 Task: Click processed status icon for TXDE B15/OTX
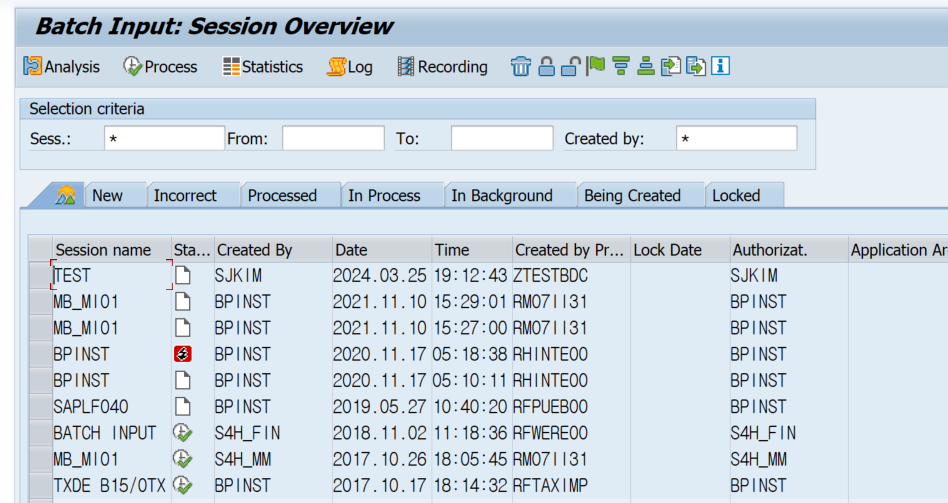coord(183,485)
